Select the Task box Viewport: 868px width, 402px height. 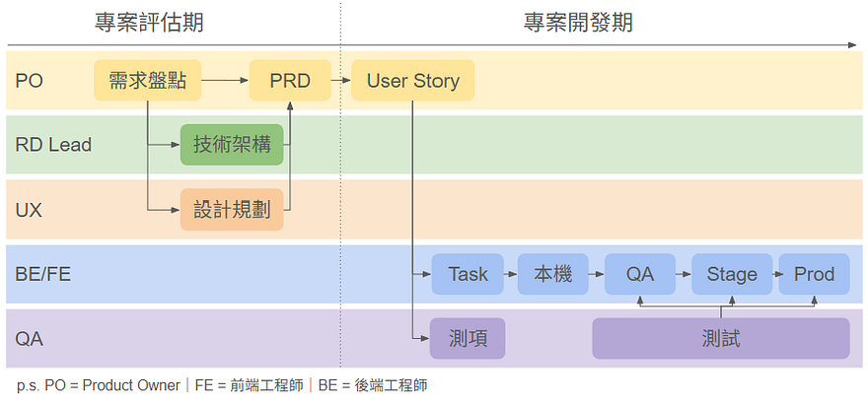coord(468,274)
